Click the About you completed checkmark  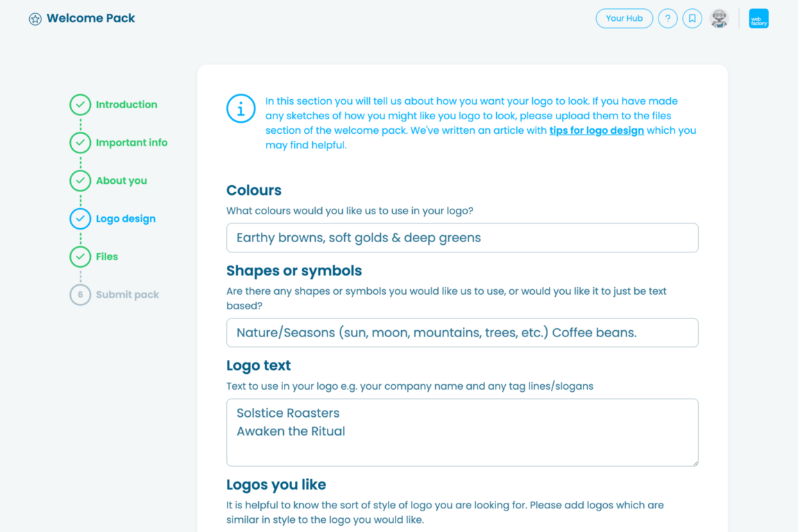pyautogui.click(x=80, y=180)
